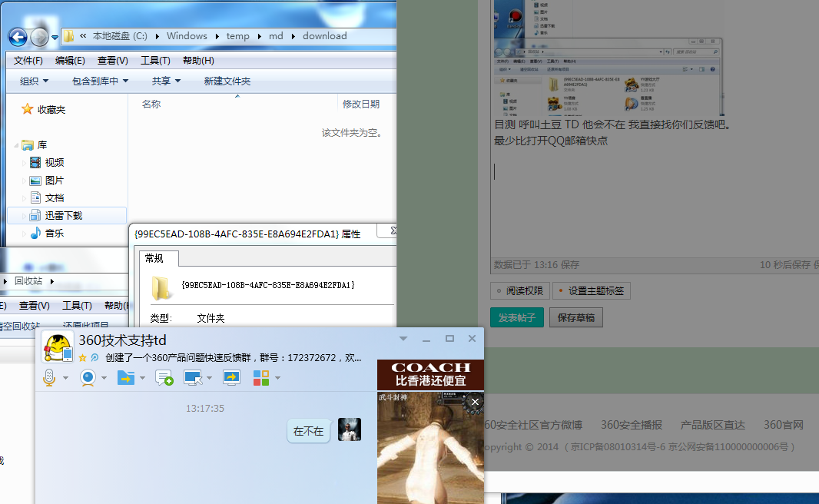The width and height of the screenshot is (819, 504).
Task: Open video call options dropdown arrow
Action: pyautogui.click(x=104, y=377)
